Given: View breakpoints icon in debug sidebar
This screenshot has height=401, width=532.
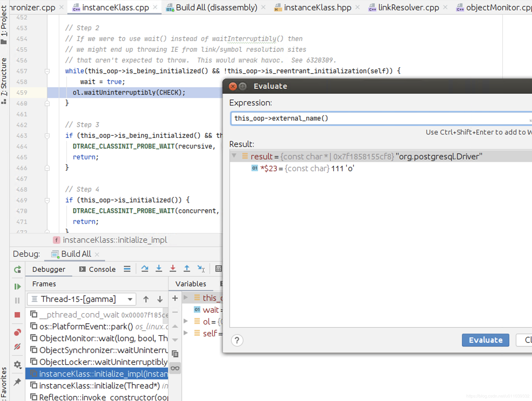Looking at the screenshot, I should (17, 332).
